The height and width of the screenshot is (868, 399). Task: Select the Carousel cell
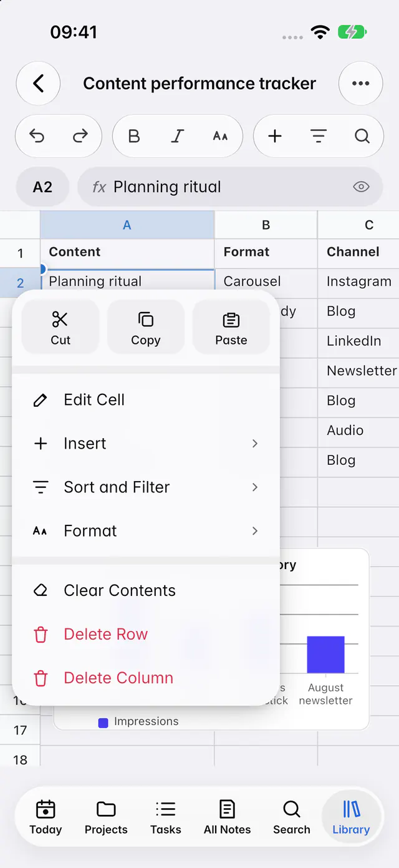point(266,281)
